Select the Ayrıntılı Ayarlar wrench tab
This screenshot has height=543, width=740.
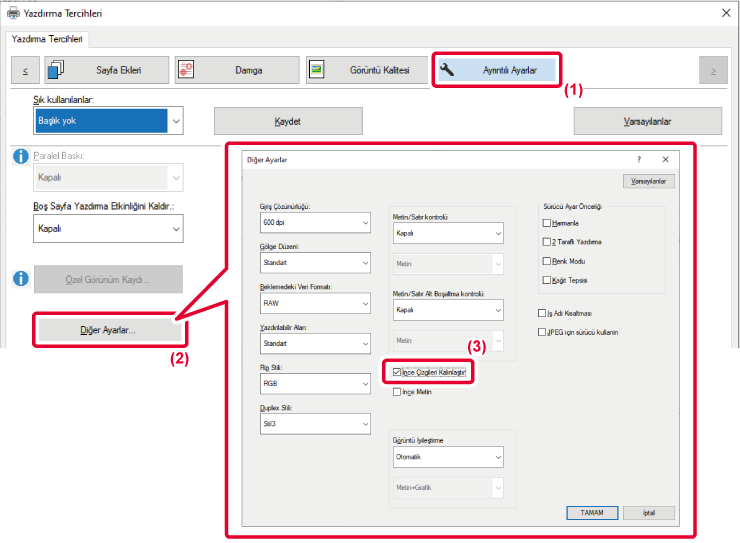click(496, 70)
